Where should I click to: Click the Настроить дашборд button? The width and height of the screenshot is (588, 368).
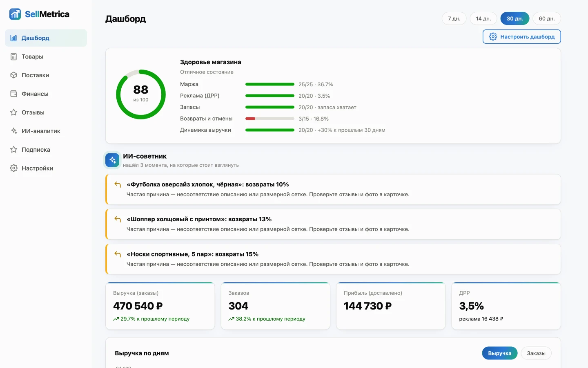(522, 37)
